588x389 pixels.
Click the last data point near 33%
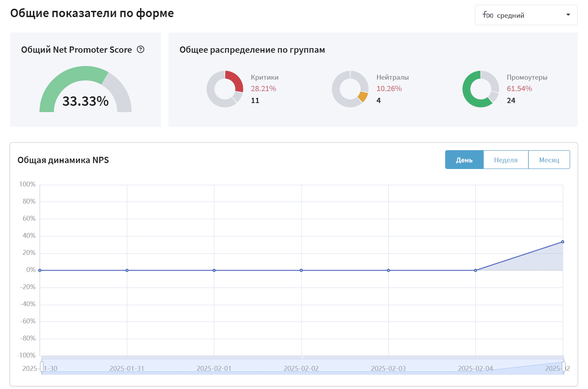(563, 242)
